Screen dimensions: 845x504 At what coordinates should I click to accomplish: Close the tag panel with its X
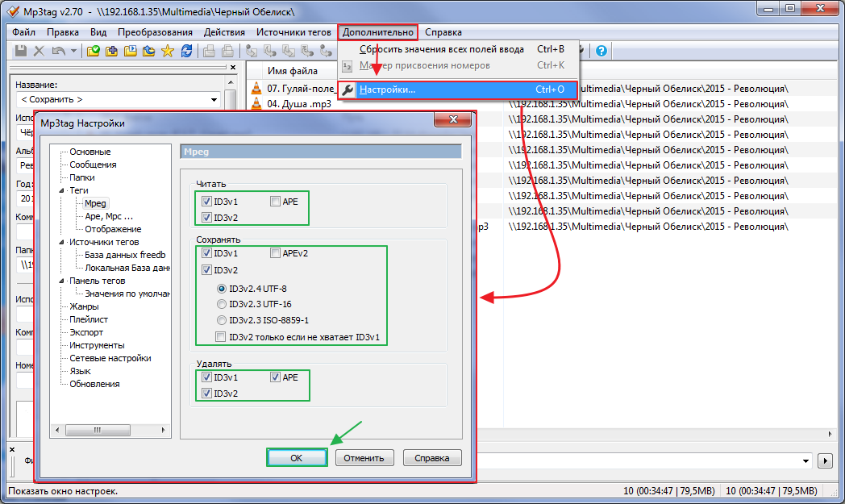[x=233, y=68]
